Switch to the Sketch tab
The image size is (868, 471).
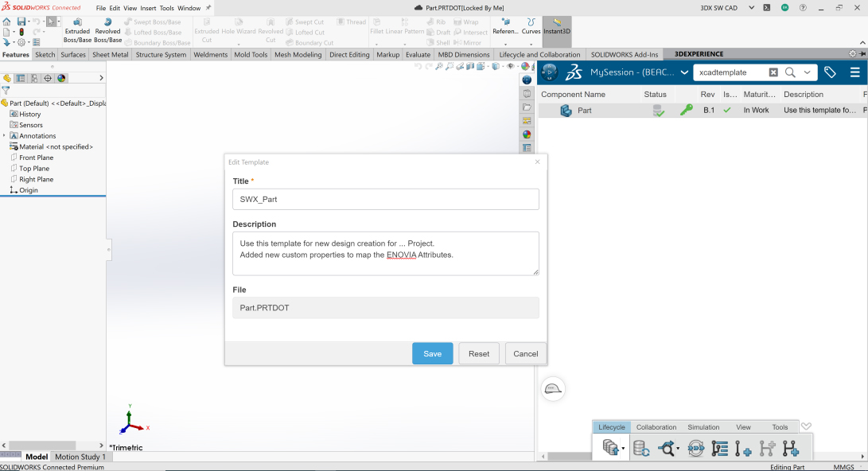[x=45, y=55]
